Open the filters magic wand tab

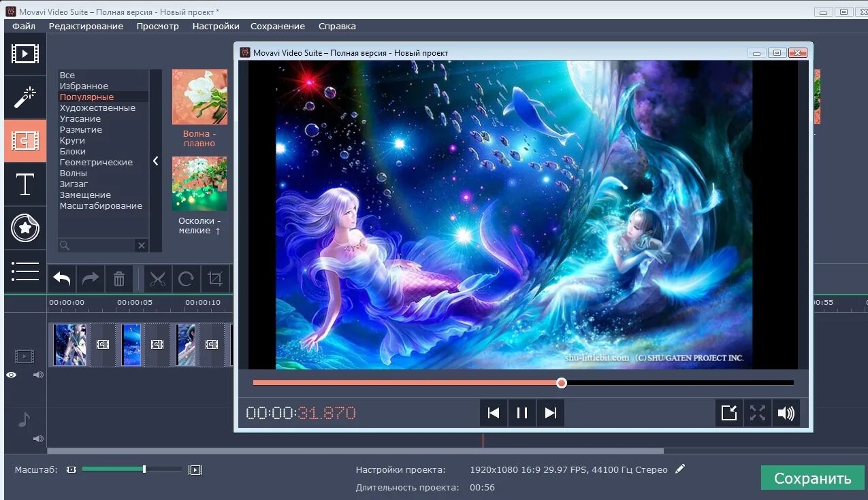(x=25, y=97)
